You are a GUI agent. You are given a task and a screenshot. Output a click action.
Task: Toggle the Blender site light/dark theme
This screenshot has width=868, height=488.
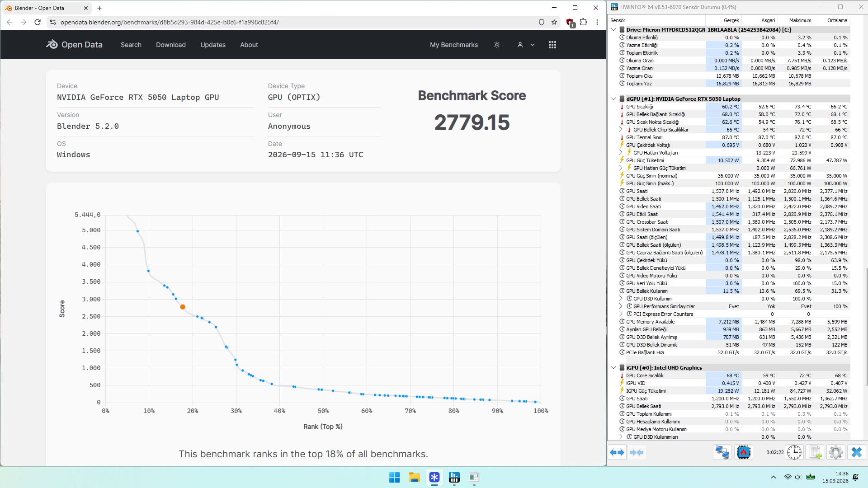click(497, 45)
